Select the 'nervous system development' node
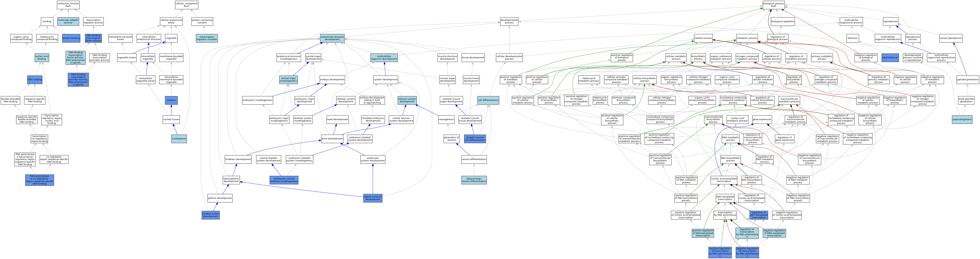This screenshot has width=980, height=259. coord(407,100)
